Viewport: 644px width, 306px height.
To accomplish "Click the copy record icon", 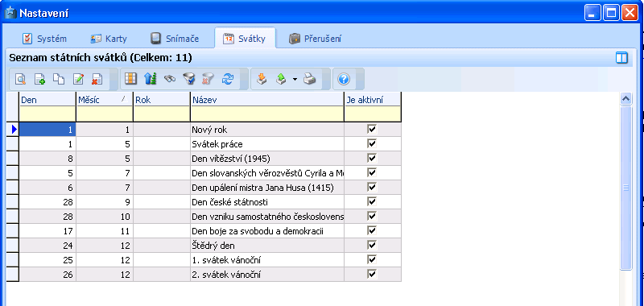I will [59, 79].
